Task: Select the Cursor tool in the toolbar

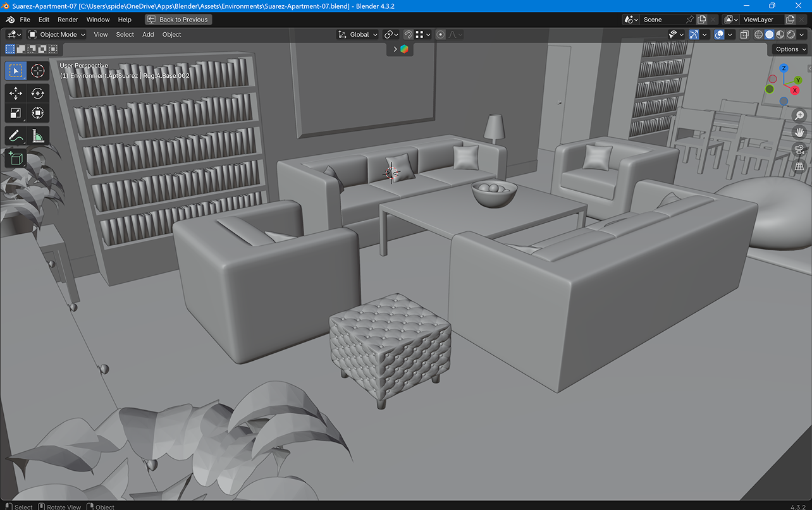Action: (x=38, y=71)
